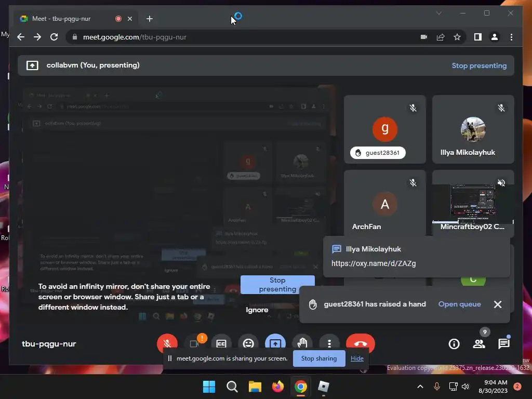Open chat with everyone icon
This screenshot has height=399, width=532.
click(504, 344)
